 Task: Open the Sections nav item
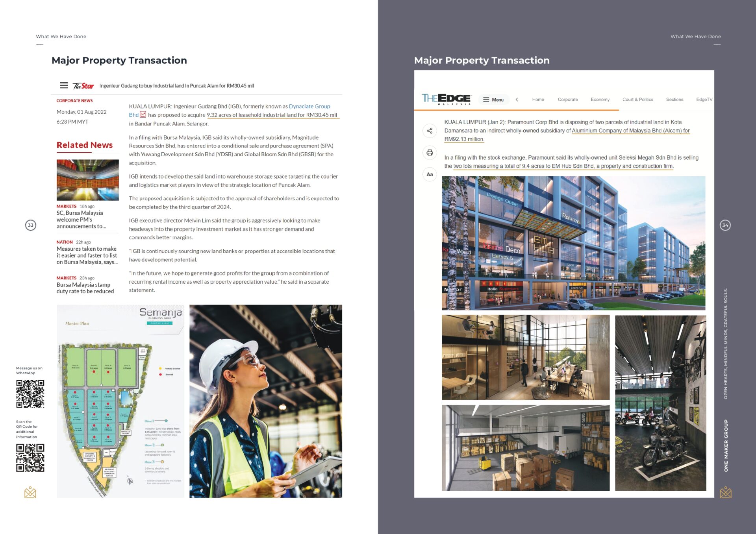[x=674, y=100]
